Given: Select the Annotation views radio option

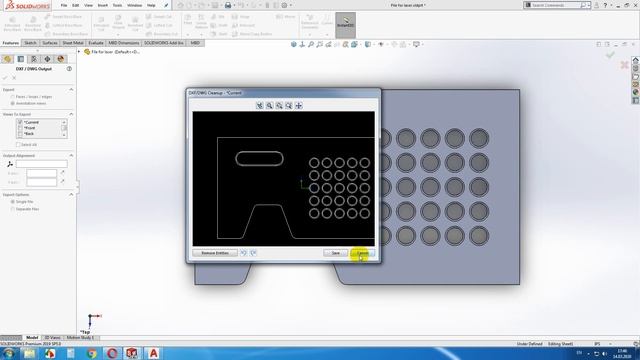Looking at the screenshot, I should coord(13,103).
